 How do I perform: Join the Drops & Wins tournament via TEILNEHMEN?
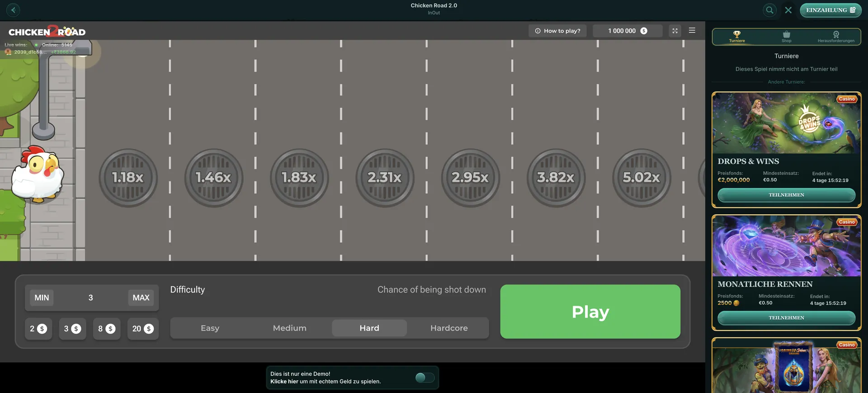tap(787, 195)
